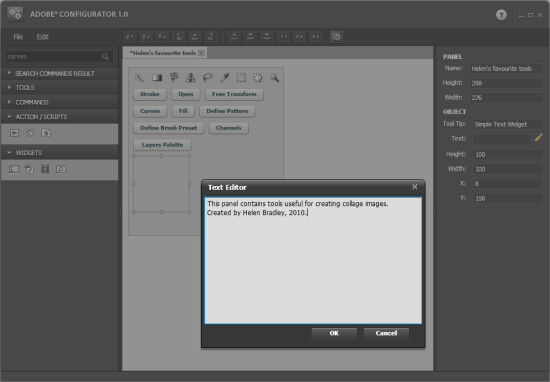Screen dimensions: 550x382
Task: Click OK in Text Editor dialog
Action: pos(334,333)
